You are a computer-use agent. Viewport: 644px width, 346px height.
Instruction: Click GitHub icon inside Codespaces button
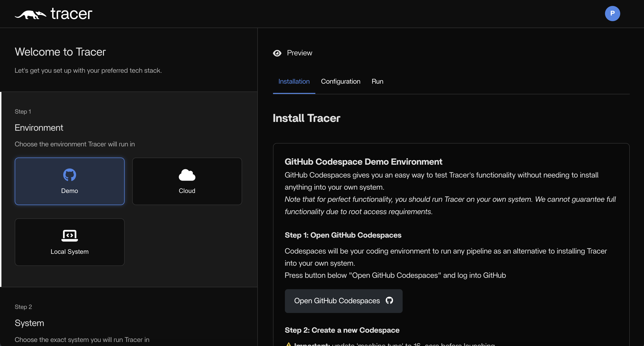point(389,301)
